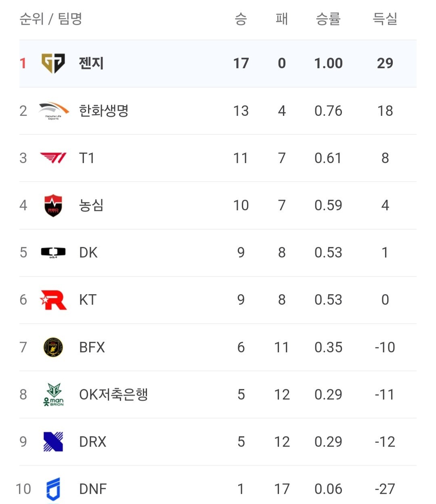Select the 농심 team name
Screen dimensions: 436x504
click(x=91, y=205)
